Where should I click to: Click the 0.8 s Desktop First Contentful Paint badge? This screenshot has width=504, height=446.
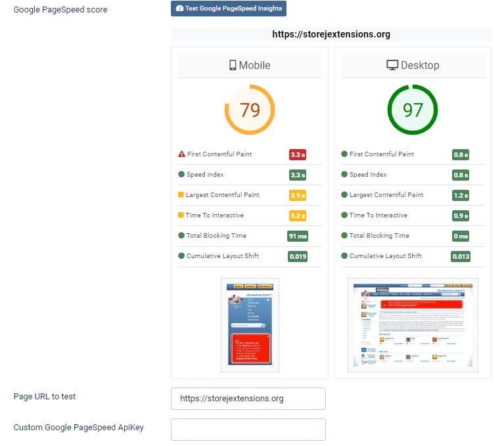tap(461, 154)
